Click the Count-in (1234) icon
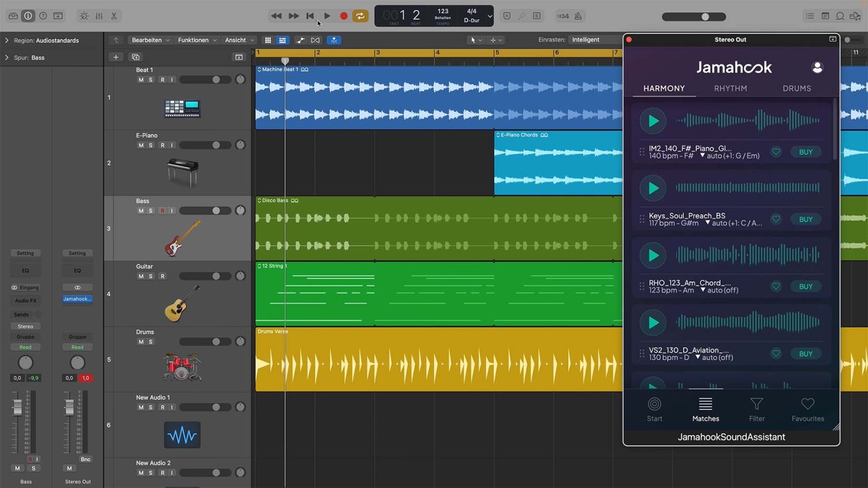Image resolution: width=868 pixels, height=488 pixels. tap(563, 16)
